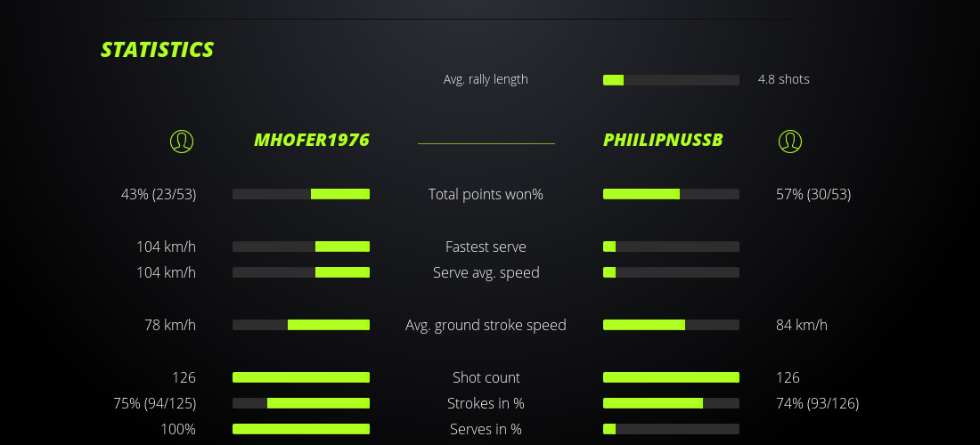Click PHIILIPNUSSB Serve avg. speed bar

click(x=671, y=272)
